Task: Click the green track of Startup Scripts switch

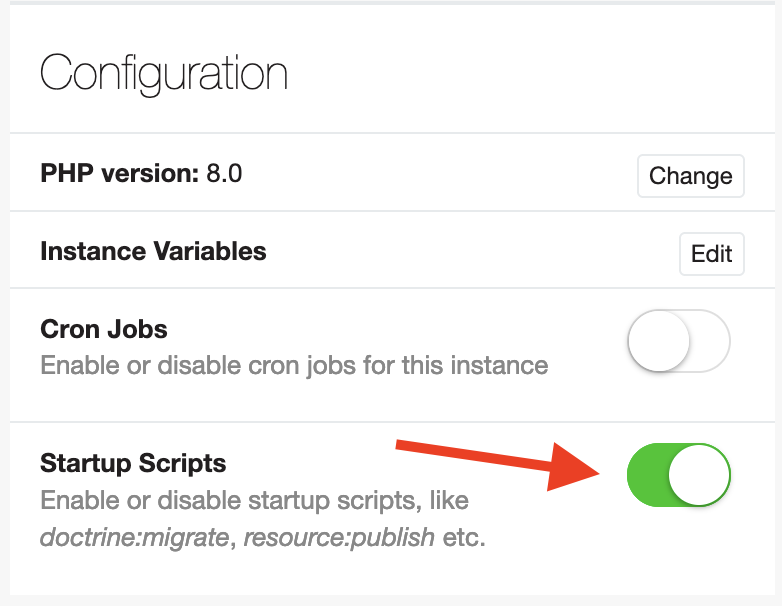Action: tap(645, 476)
